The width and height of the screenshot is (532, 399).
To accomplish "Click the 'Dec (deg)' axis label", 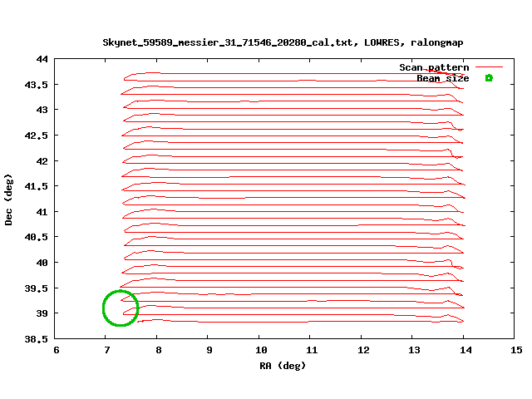I will [8, 199].
